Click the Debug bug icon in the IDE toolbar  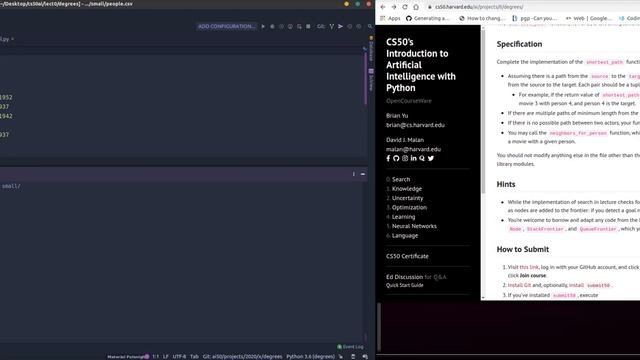[272, 27]
